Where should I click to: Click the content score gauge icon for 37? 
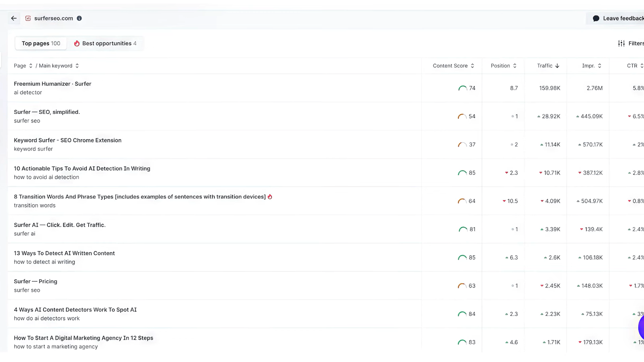462,145
